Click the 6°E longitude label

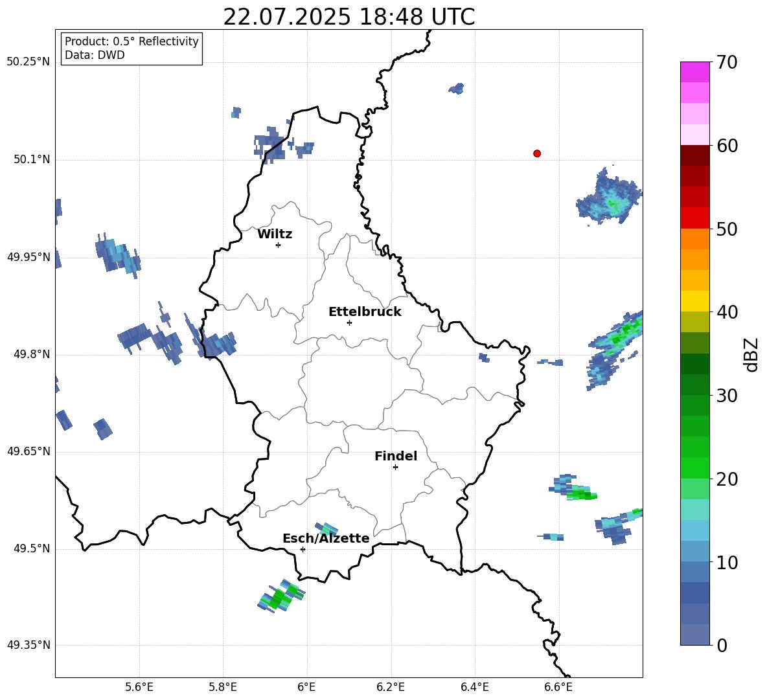306,687
